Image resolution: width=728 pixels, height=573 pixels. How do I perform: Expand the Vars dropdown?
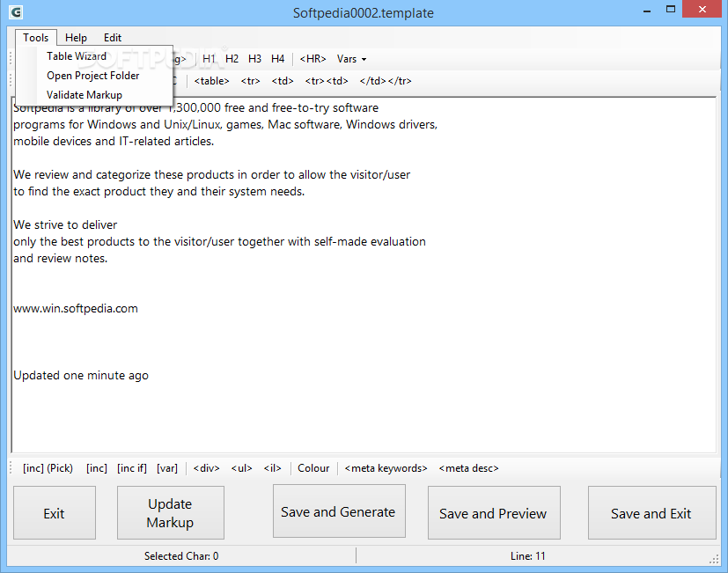pyautogui.click(x=351, y=59)
